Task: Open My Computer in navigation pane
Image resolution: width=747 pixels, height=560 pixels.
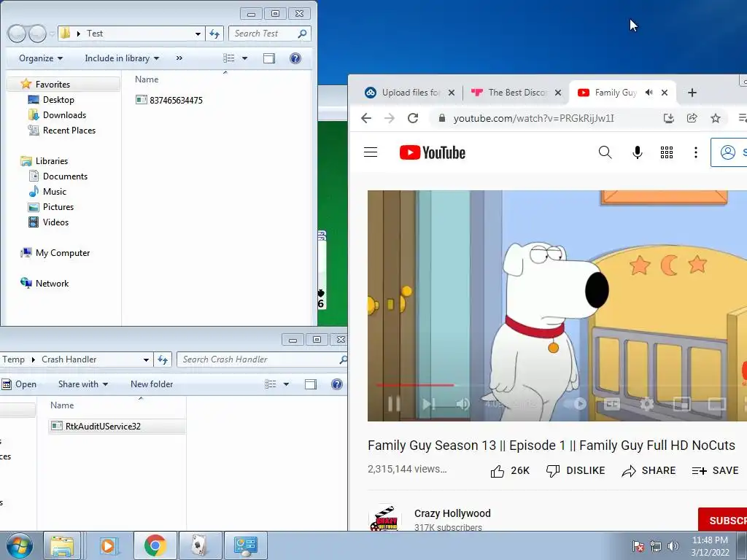Action: point(55,253)
